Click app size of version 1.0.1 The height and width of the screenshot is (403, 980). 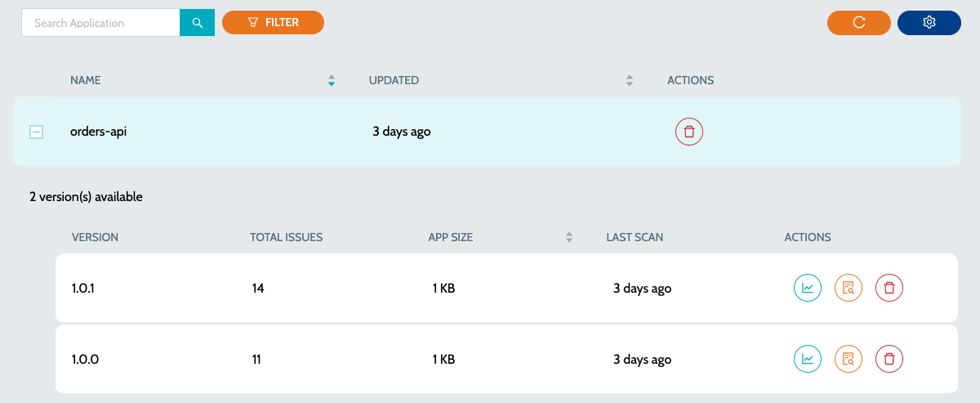pyautogui.click(x=443, y=288)
